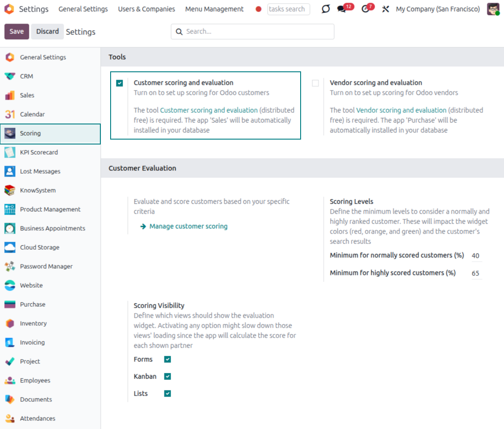The width and height of the screenshot is (504, 429).
Task: Click the debug tools wrench icon
Action: [386, 9]
